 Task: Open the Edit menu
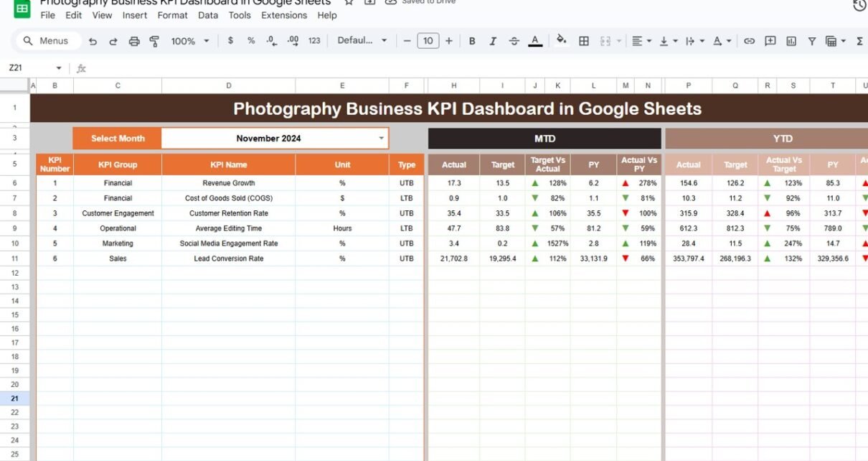coord(73,15)
